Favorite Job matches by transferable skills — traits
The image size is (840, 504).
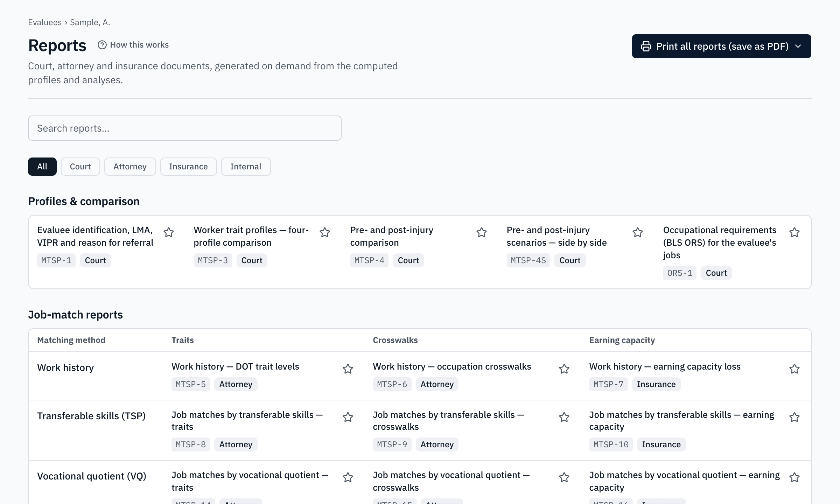coord(348,417)
